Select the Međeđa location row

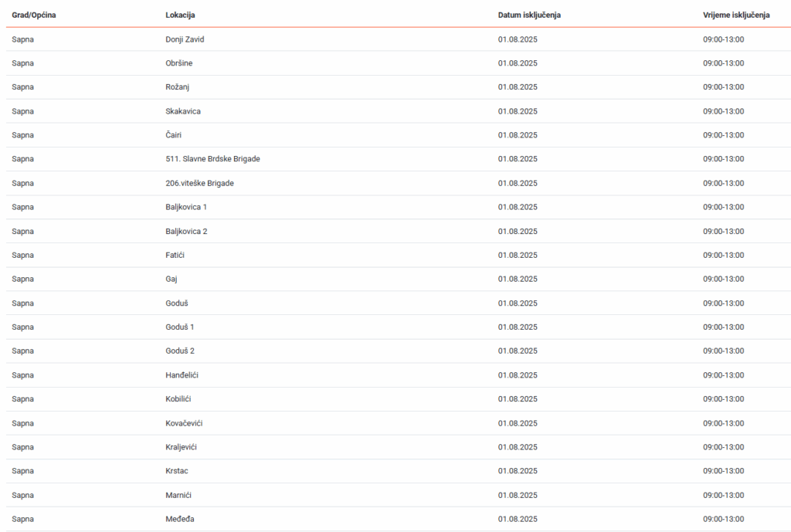click(180, 519)
